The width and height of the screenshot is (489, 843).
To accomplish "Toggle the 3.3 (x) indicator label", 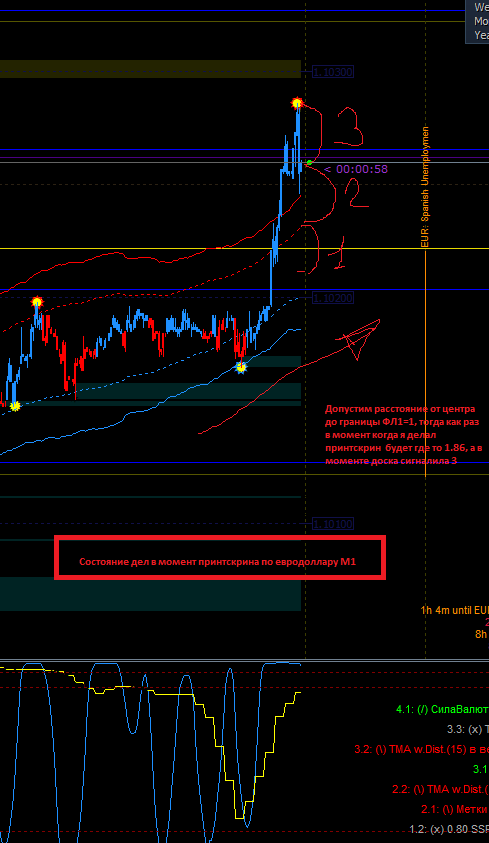I will coord(468,730).
